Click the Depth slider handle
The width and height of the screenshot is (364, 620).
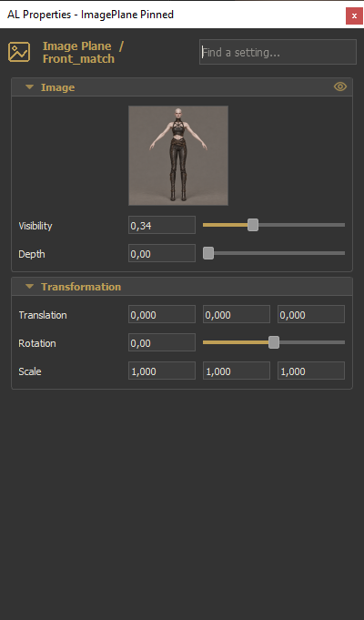coord(208,253)
